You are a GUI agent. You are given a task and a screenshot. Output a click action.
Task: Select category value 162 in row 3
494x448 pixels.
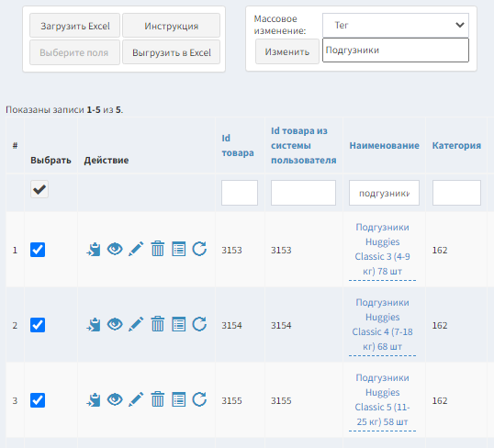[440, 401]
